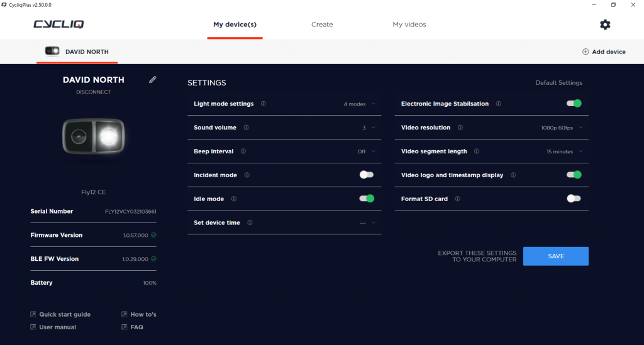Click the How to's external-link icon
The height and width of the screenshot is (345, 644).
[124, 314]
